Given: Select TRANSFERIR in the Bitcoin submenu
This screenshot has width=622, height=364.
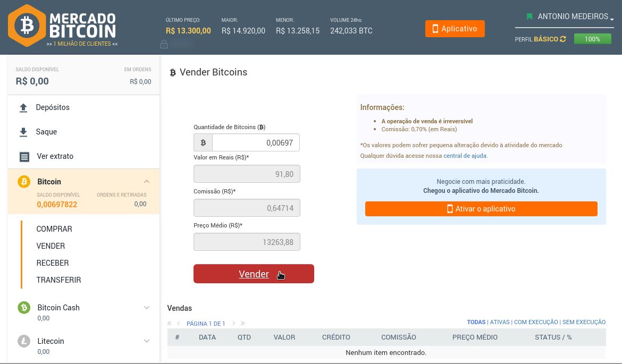Looking at the screenshot, I should 58,280.
